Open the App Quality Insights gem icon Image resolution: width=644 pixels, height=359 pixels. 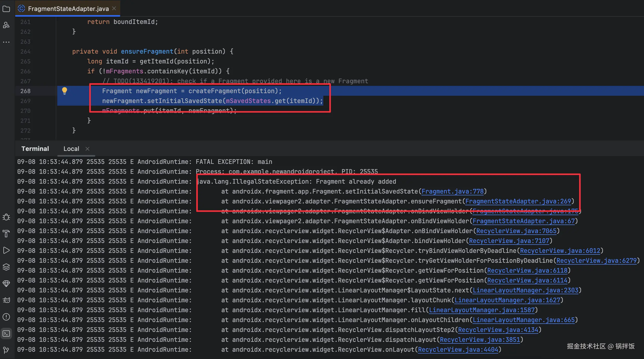(x=6, y=284)
